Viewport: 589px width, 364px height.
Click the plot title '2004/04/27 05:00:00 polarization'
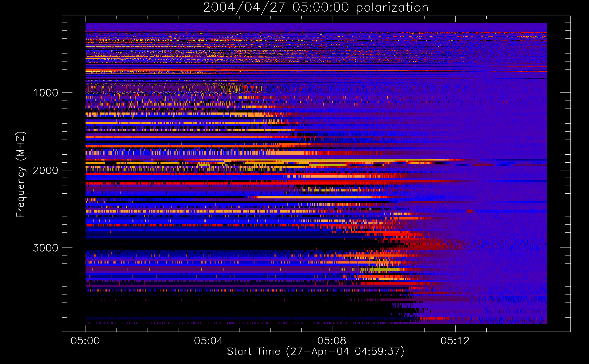[316, 8]
